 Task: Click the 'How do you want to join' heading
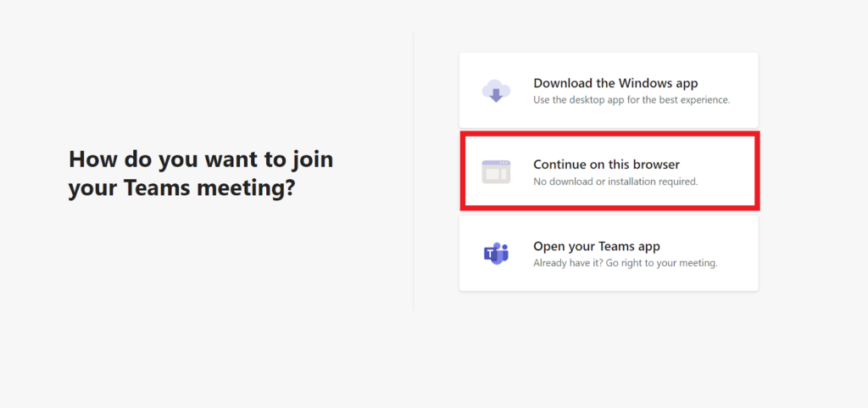point(201,159)
